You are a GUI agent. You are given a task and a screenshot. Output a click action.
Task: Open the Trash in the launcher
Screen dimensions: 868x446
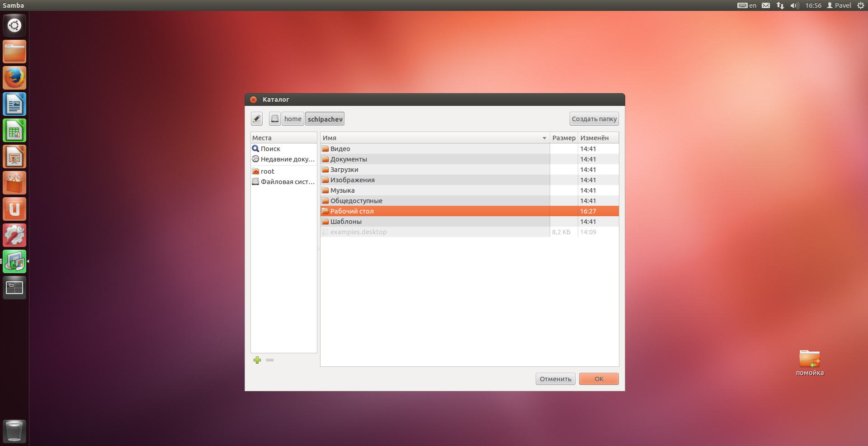(14, 431)
